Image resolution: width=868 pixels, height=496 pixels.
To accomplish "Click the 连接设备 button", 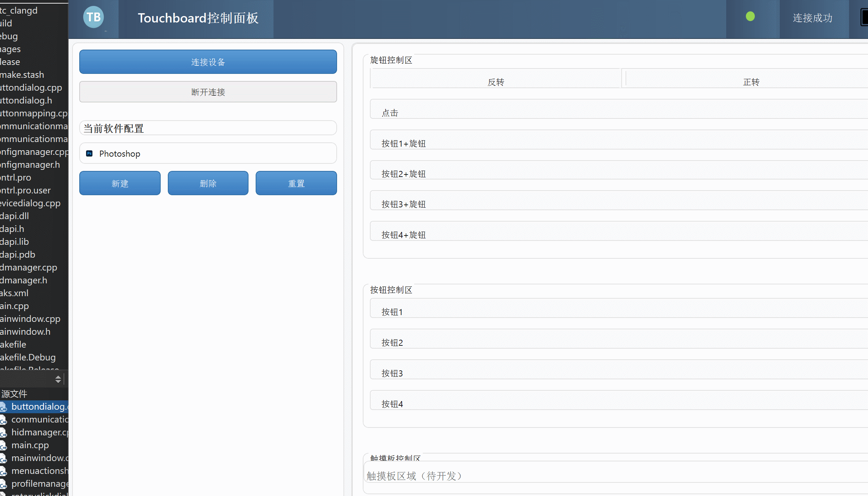I will click(208, 62).
